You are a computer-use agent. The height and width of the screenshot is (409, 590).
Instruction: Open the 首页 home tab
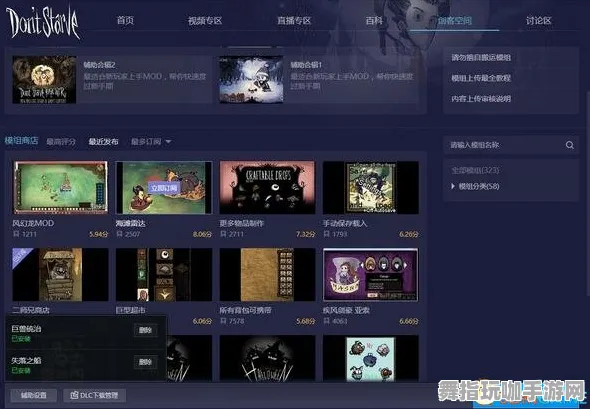coord(125,20)
